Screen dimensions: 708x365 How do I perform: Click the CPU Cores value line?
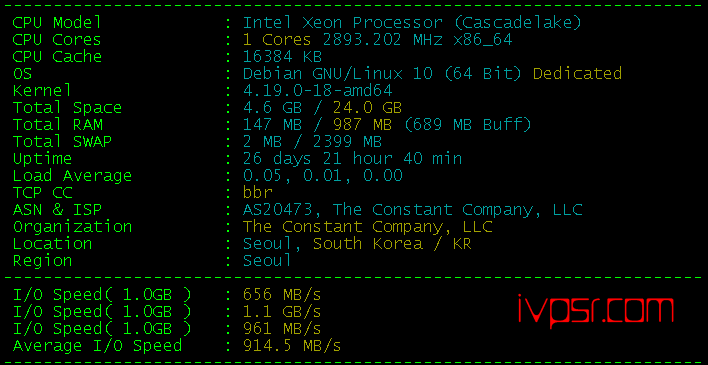tap(377, 40)
